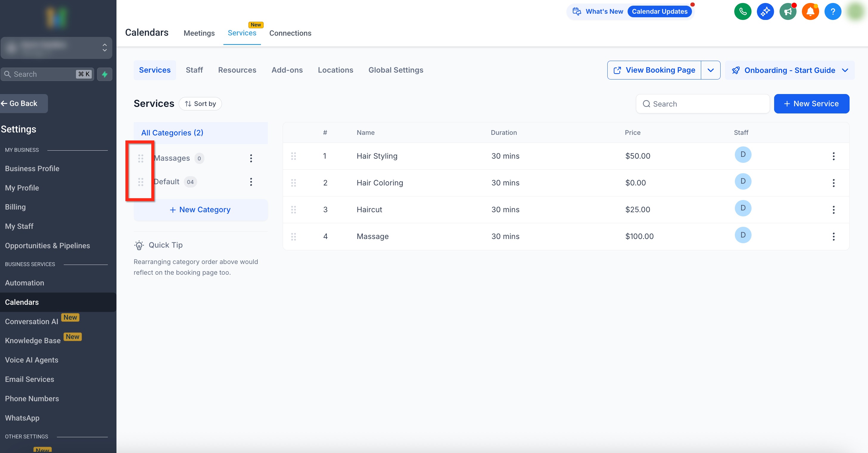
Task: Click the blue question mark help icon
Action: pyautogui.click(x=833, y=12)
